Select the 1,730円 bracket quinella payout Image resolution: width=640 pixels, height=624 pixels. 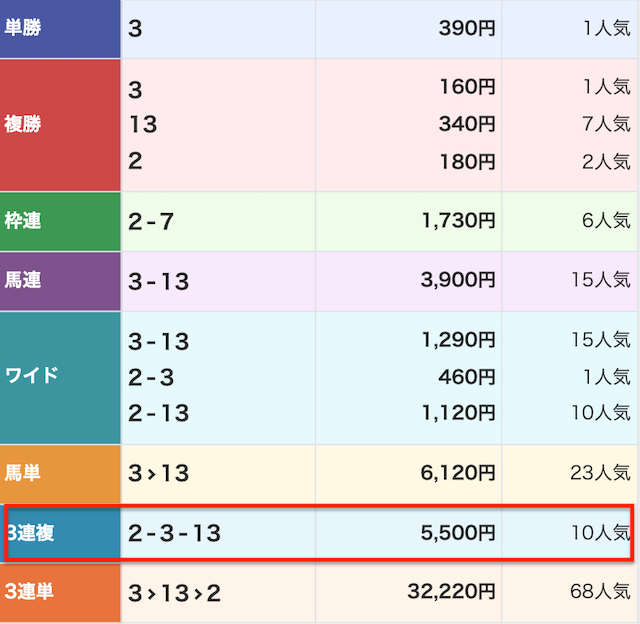[x=458, y=221]
